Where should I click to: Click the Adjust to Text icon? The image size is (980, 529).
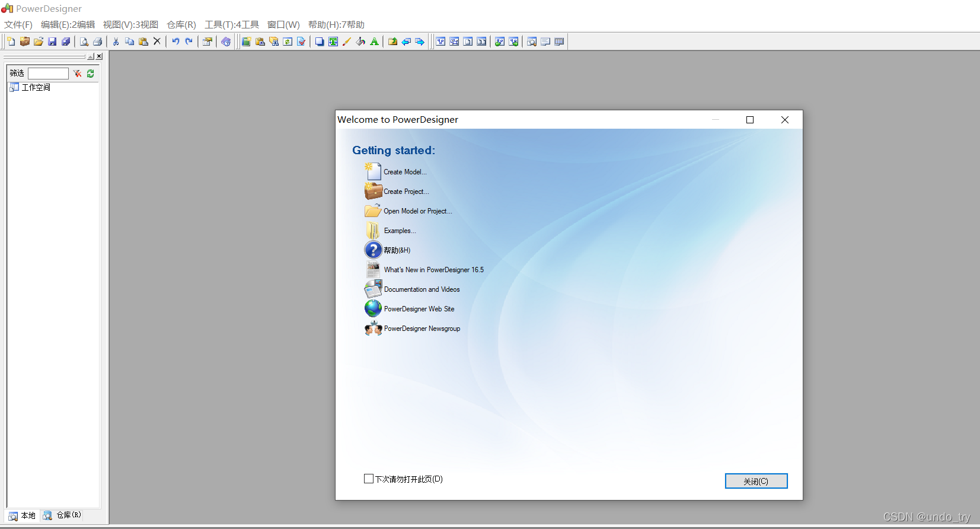(333, 42)
